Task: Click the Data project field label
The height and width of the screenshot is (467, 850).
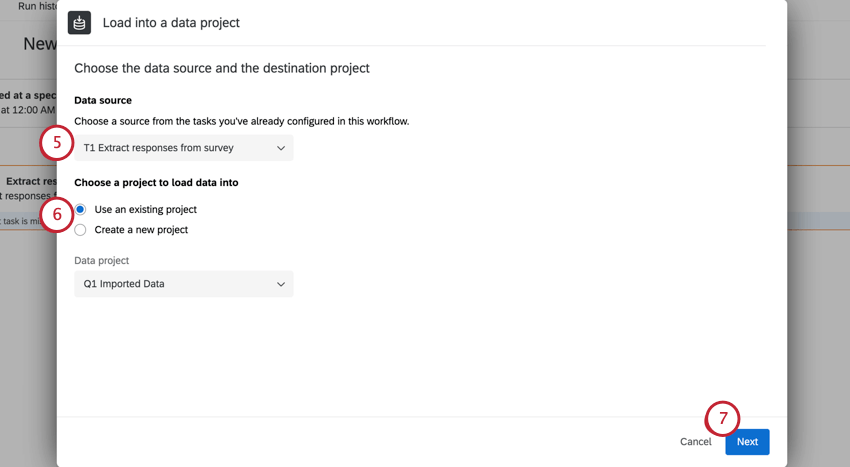Action: coord(102,260)
